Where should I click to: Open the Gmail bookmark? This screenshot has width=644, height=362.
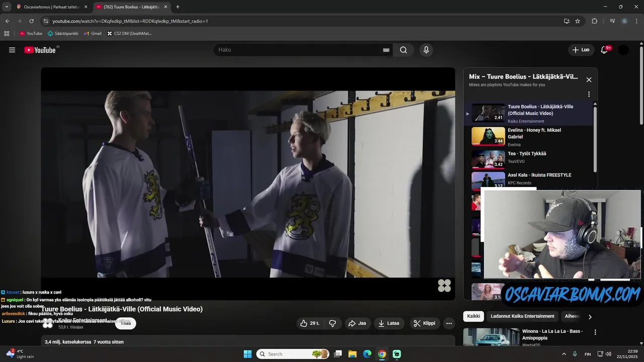pyautogui.click(x=93, y=34)
